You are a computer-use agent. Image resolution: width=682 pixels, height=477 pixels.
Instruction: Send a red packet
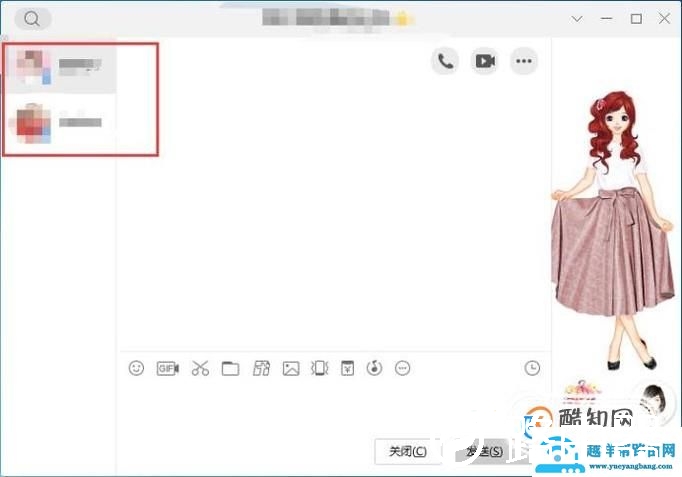tap(347, 368)
